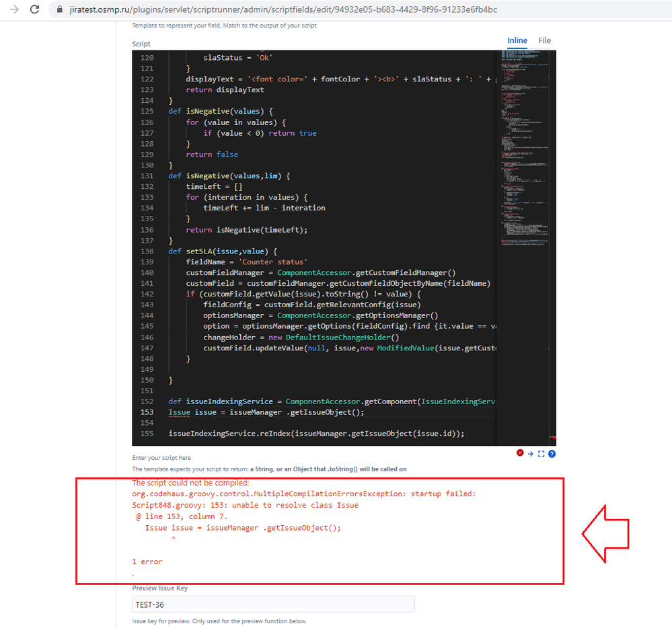Click the blue arrow icon below editor
This screenshot has height=630, width=672.
(x=531, y=454)
